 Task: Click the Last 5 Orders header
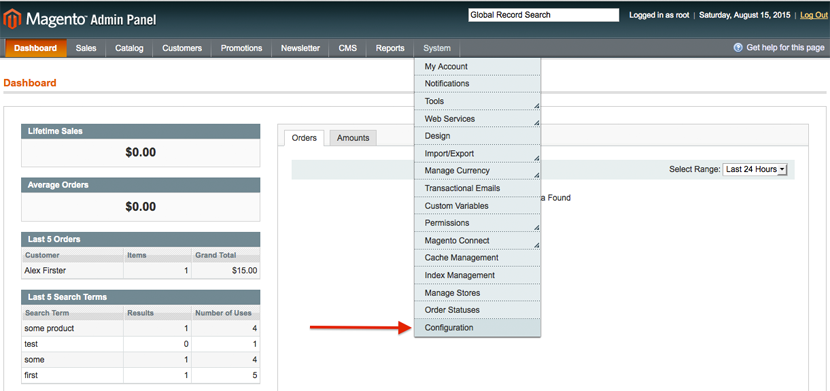(141, 239)
